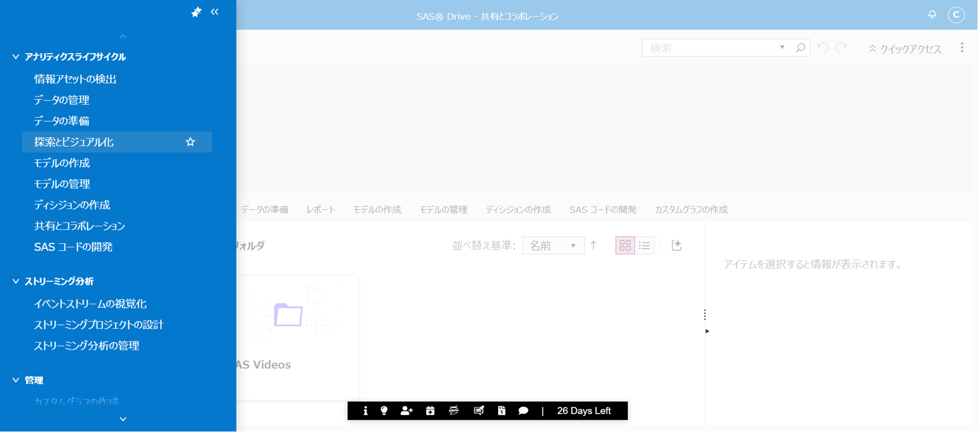Screen dimensions: 980x432
Task: Open the search options dropdown arrow
Action: pos(782,48)
